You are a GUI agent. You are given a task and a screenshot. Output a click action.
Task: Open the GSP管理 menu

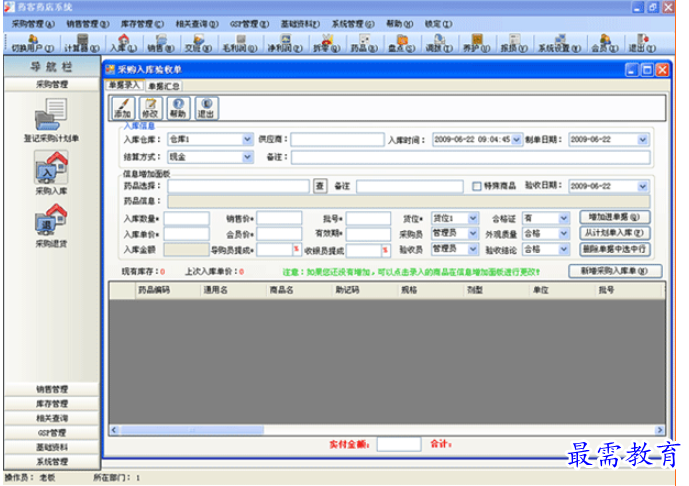[x=249, y=24]
